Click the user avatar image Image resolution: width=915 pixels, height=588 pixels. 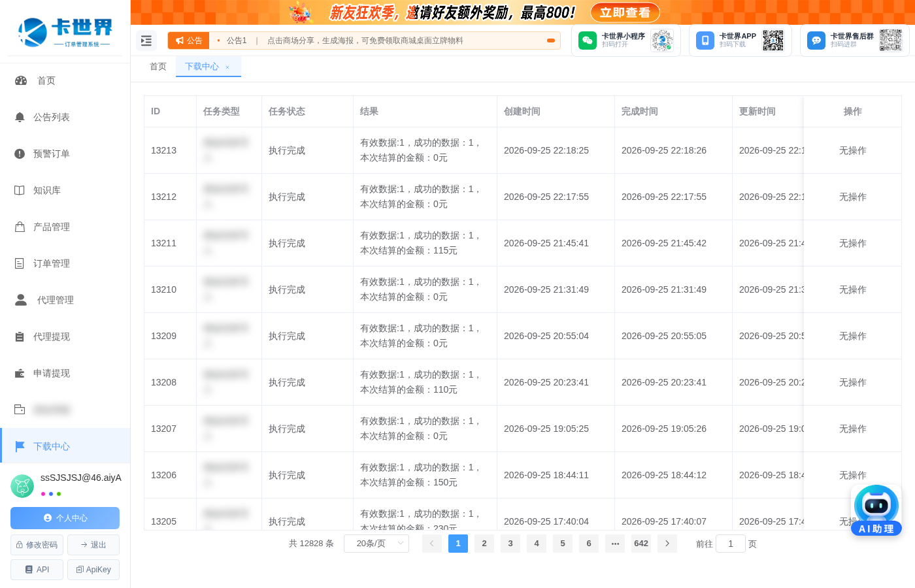tap(22, 486)
